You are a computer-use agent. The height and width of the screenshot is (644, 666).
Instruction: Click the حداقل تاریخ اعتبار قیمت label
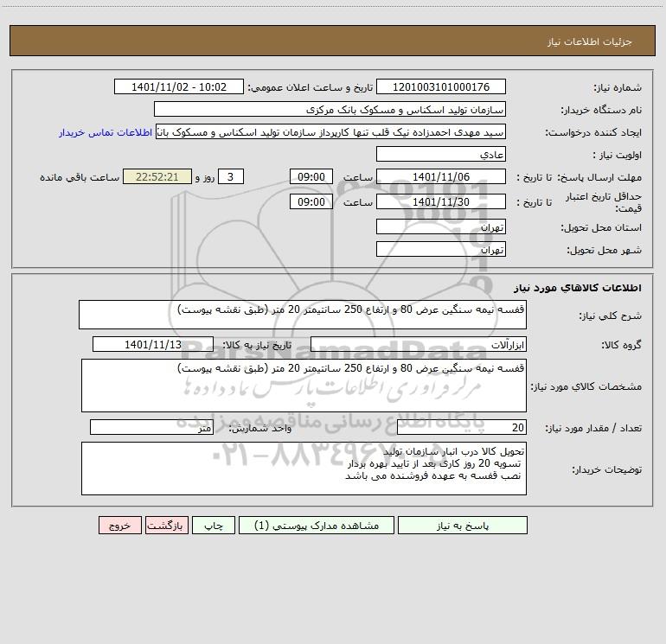[x=604, y=202]
